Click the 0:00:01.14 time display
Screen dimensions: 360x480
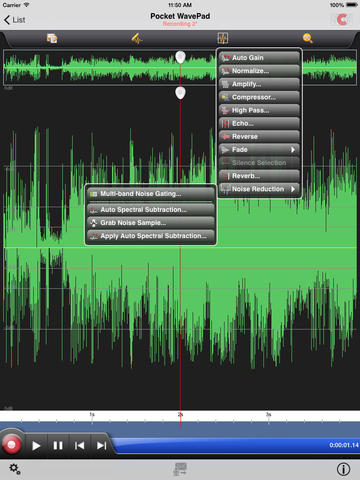pyautogui.click(x=344, y=445)
